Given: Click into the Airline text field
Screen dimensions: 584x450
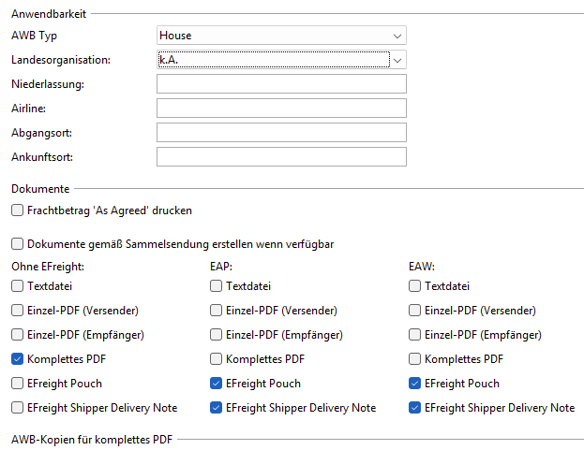Looking at the screenshot, I should pyautogui.click(x=281, y=108).
